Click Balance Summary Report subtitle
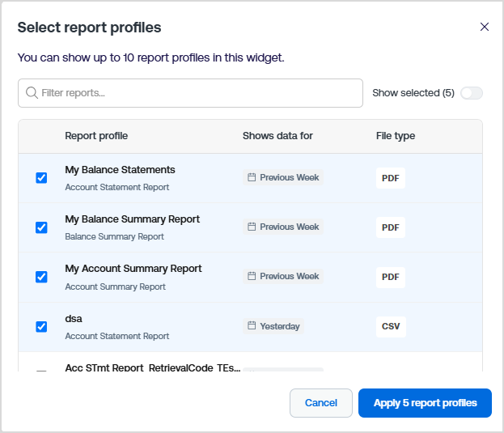 tap(114, 236)
